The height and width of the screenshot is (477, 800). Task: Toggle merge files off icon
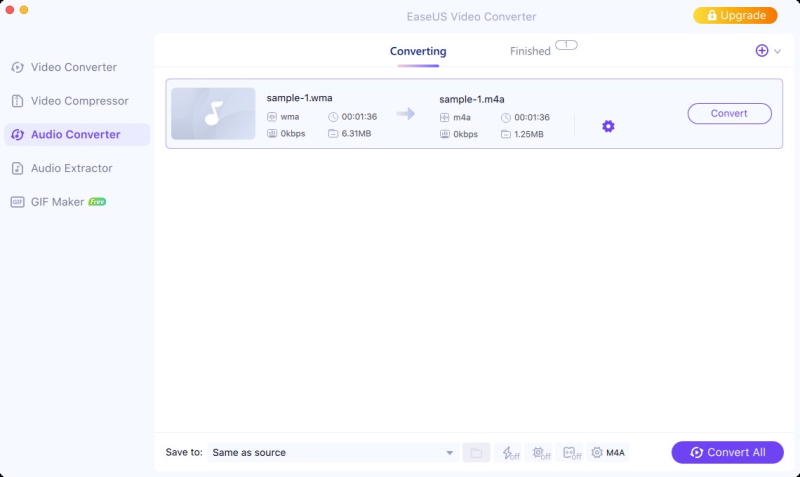(x=571, y=453)
